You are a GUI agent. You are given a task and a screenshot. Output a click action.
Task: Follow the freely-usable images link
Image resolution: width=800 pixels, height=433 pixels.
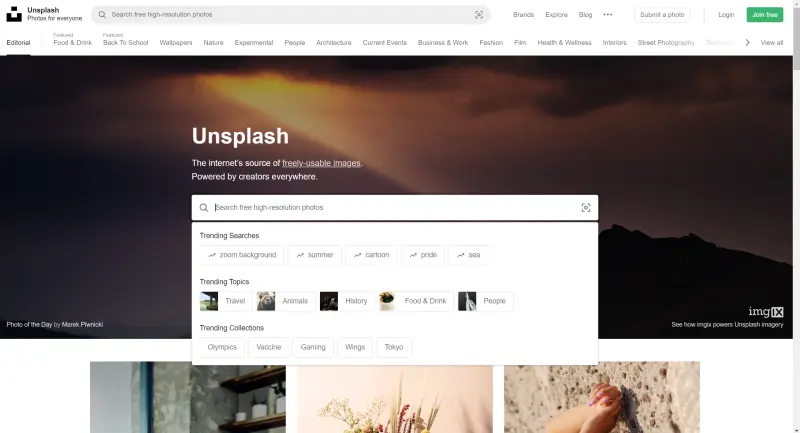[321, 163]
